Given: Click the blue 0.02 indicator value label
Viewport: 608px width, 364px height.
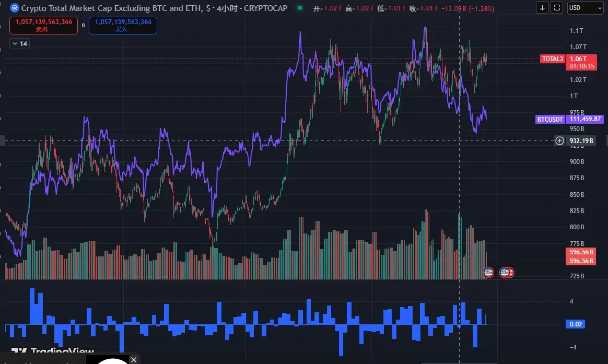Looking at the screenshot, I should pos(575,324).
